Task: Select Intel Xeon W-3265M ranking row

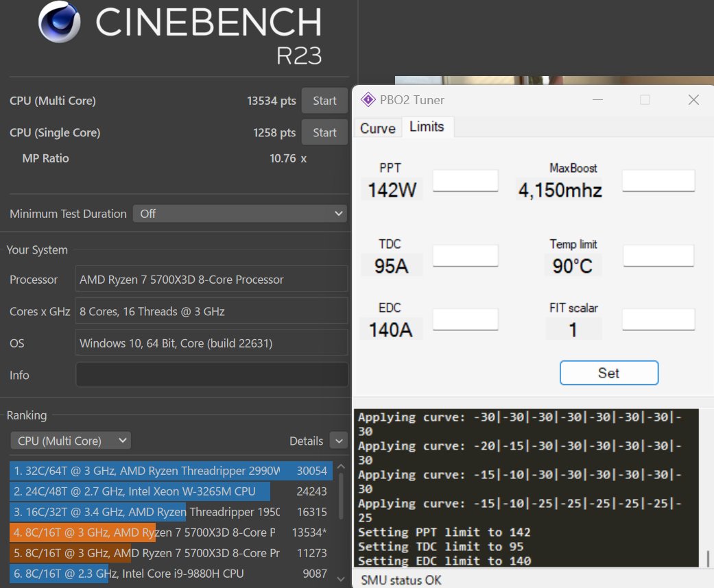Action: pyautogui.click(x=171, y=491)
